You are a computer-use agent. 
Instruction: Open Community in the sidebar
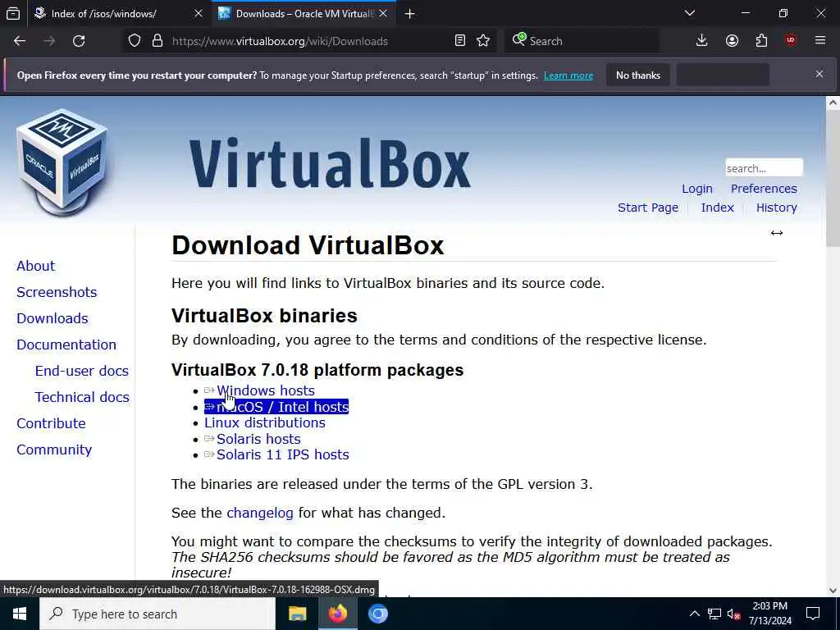click(54, 450)
